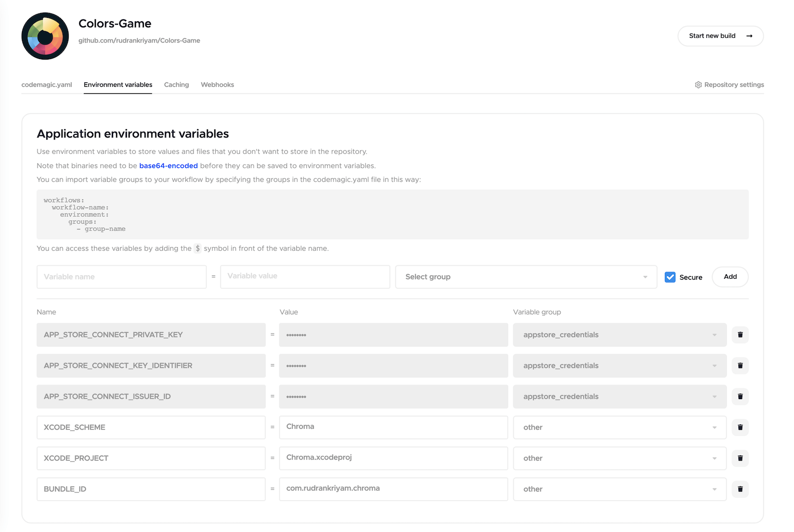Image resolution: width=794 pixels, height=532 pixels.
Task: Open group dropdown for APP_STORE_CONNECT_KEY_IDENTIFIER row
Action: [x=620, y=365]
